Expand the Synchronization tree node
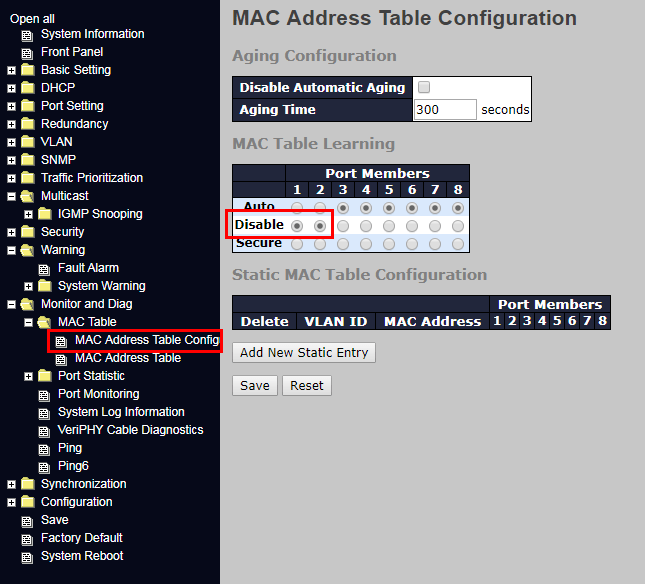This screenshot has width=645, height=584. [12, 484]
